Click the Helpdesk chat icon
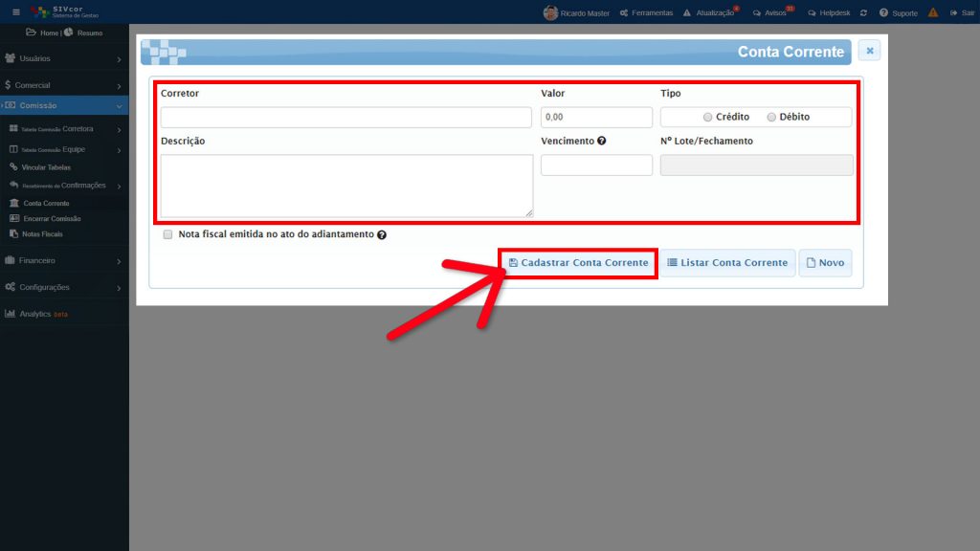Viewport: 980px width, 551px height. pyautogui.click(x=812, y=12)
